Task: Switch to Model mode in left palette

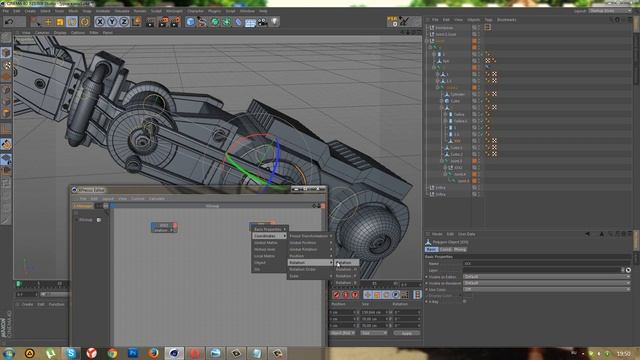Action: [x=6, y=53]
